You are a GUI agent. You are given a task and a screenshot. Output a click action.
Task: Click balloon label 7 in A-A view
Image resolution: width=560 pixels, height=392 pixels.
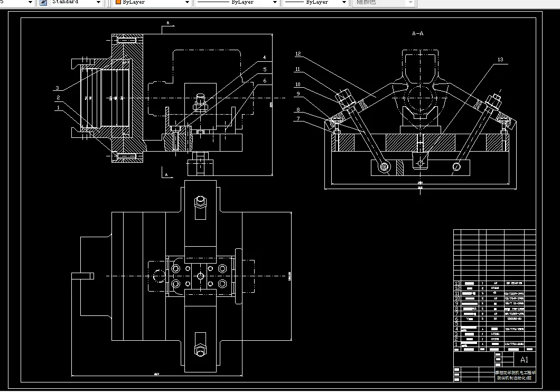click(298, 118)
